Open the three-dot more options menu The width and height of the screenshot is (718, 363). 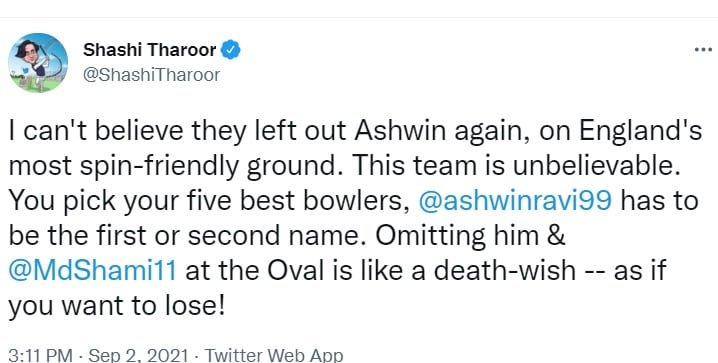click(703, 49)
